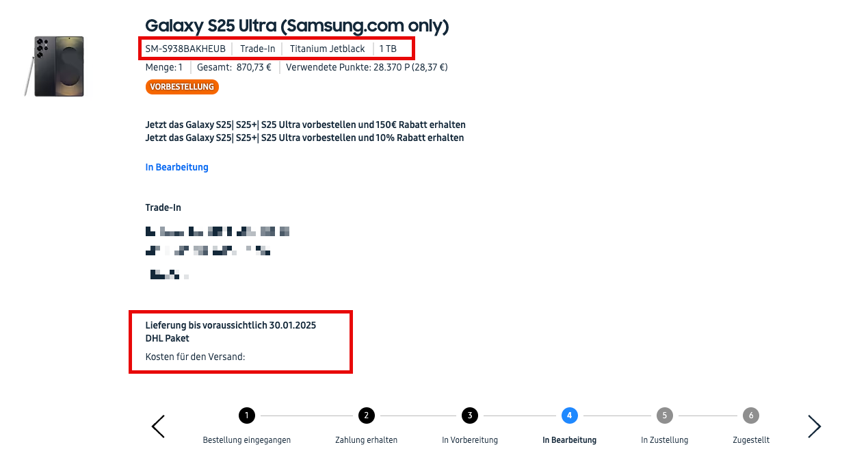Click the DHL Paket shipping text

[168, 338]
